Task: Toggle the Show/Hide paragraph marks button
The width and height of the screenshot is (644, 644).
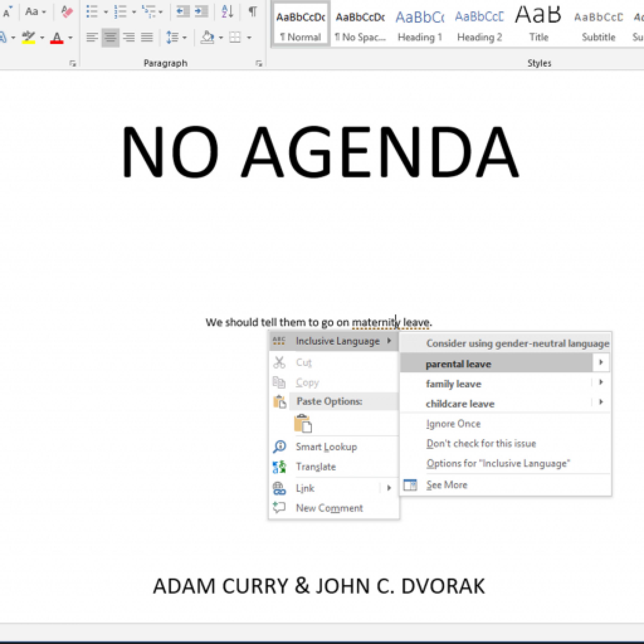Action: 253,12
